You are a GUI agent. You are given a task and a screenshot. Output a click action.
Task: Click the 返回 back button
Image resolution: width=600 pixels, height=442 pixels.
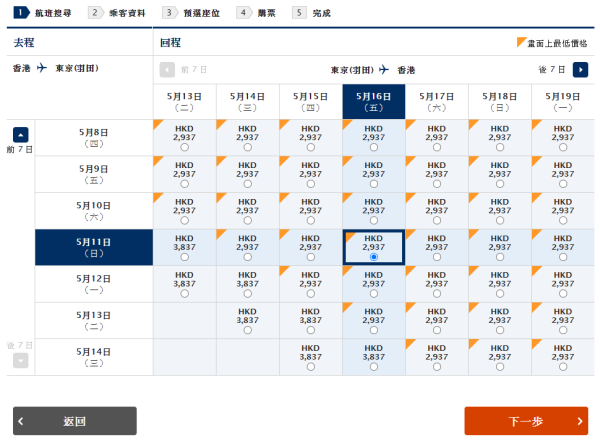[74, 421]
